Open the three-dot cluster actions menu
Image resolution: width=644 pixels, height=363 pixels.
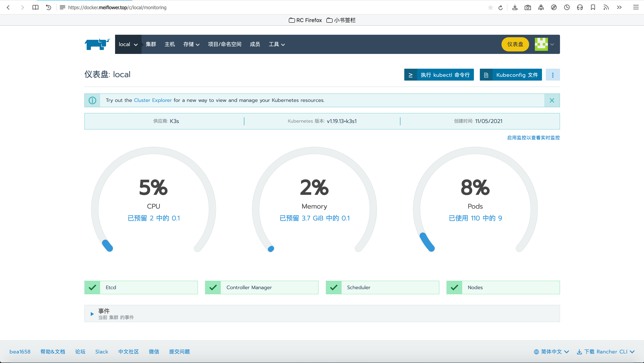[x=553, y=75]
